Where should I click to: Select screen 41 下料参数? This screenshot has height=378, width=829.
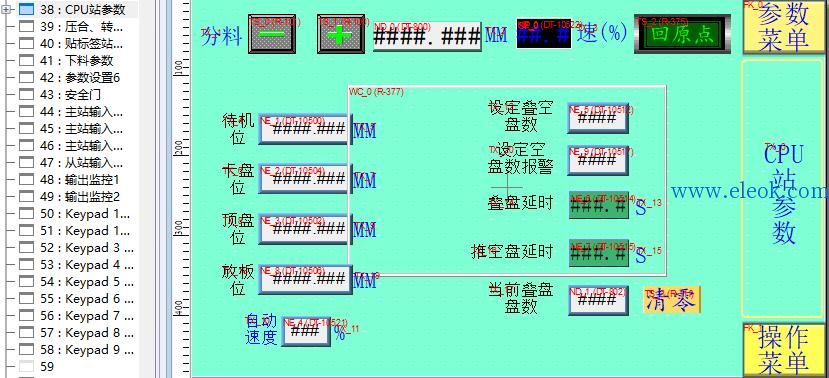click(x=77, y=60)
